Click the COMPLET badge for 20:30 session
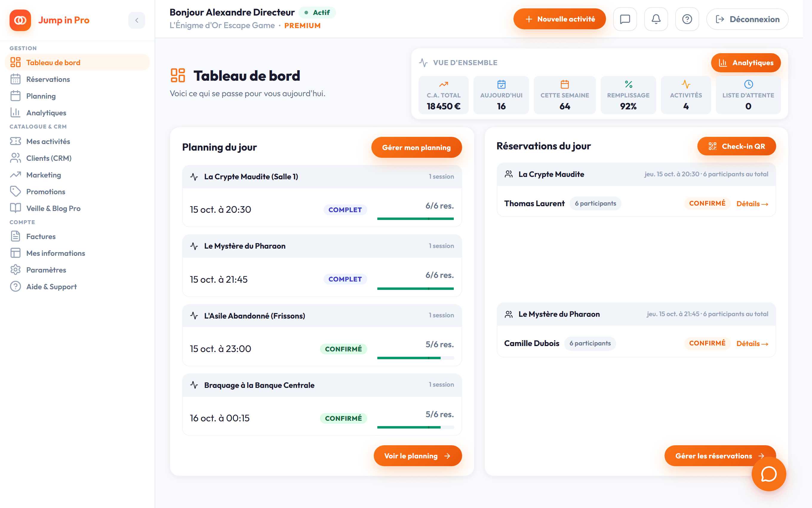The width and height of the screenshot is (812, 508). (345, 210)
